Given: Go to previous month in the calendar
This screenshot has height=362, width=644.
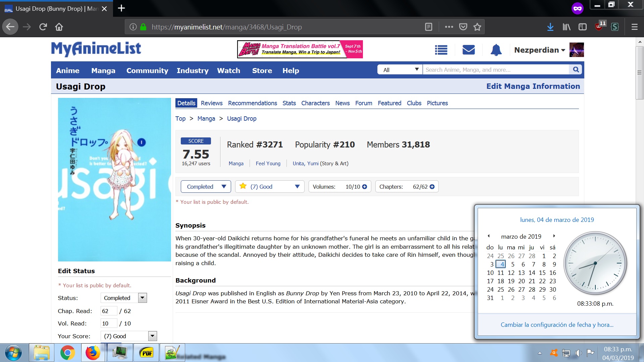Looking at the screenshot, I should (x=489, y=236).
